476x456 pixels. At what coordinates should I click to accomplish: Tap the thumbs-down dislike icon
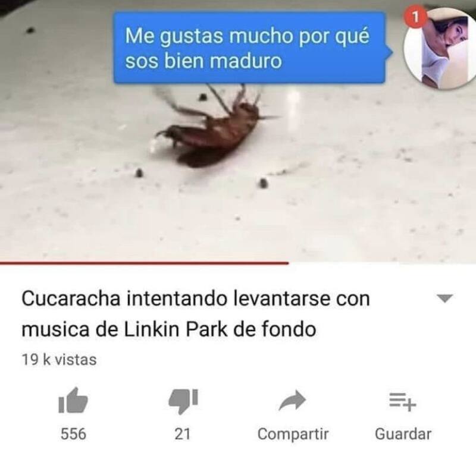pyautogui.click(x=183, y=401)
